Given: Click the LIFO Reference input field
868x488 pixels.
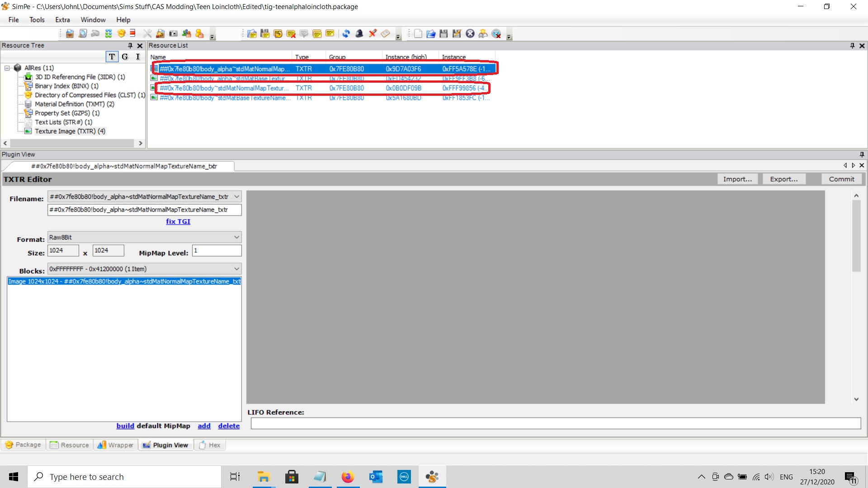Looking at the screenshot, I should pyautogui.click(x=556, y=423).
